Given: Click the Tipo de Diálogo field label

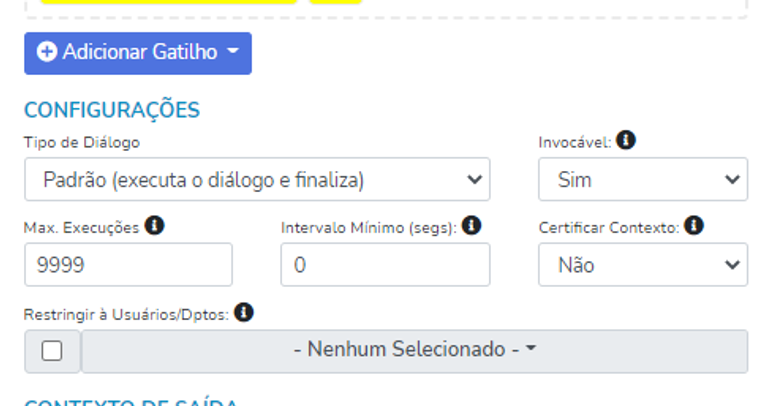Looking at the screenshot, I should click(82, 142).
